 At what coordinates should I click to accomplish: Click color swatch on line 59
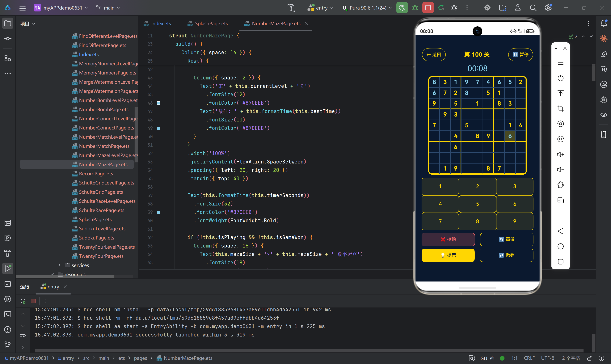159,212
